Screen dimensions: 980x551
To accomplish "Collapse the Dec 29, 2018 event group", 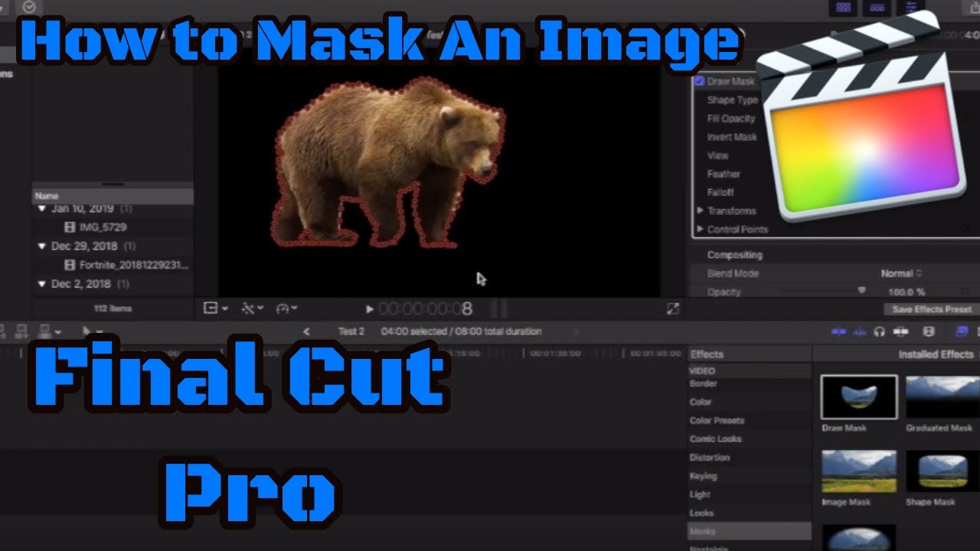I will 41,246.
